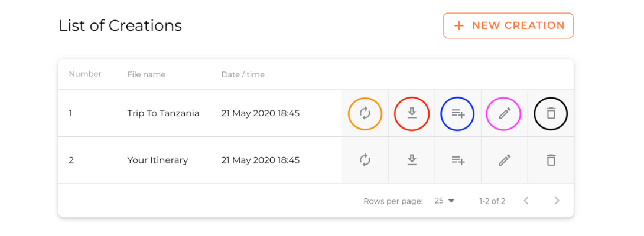The height and width of the screenshot is (236, 644).
Task: Click the New Creation button
Action: [508, 25]
